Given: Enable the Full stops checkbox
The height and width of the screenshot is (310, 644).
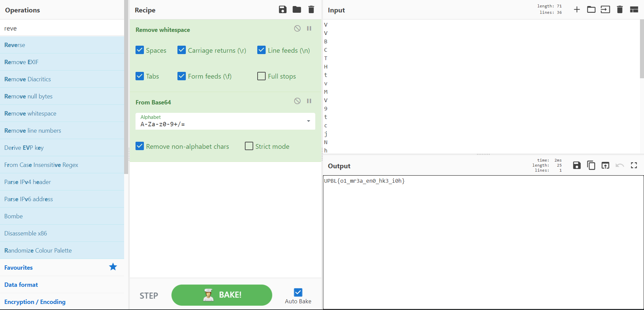Looking at the screenshot, I should (261, 76).
